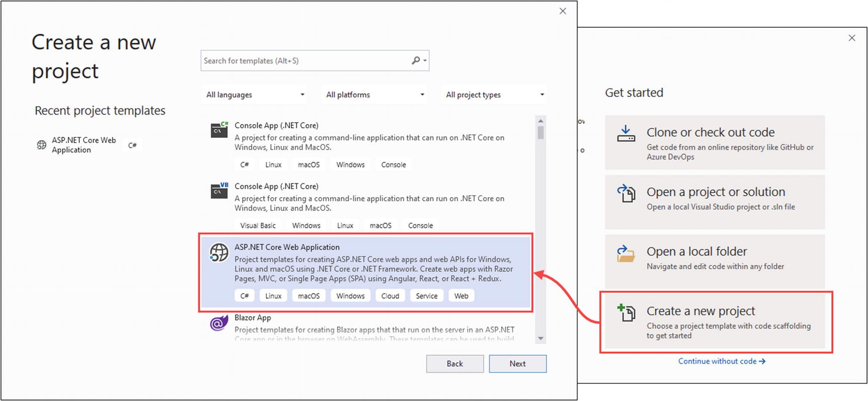Expand the search options arrow beside magnifier
Screen dimensions: 868x401
coord(425,61)
